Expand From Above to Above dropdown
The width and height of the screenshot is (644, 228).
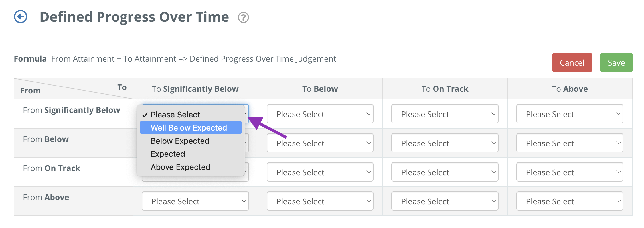pos(570,201)
